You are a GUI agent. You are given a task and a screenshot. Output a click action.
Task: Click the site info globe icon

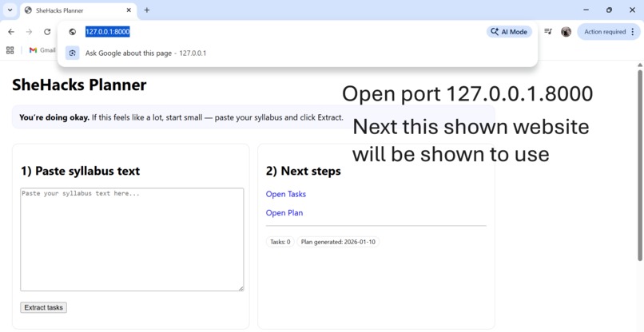(x=72, y=32)
